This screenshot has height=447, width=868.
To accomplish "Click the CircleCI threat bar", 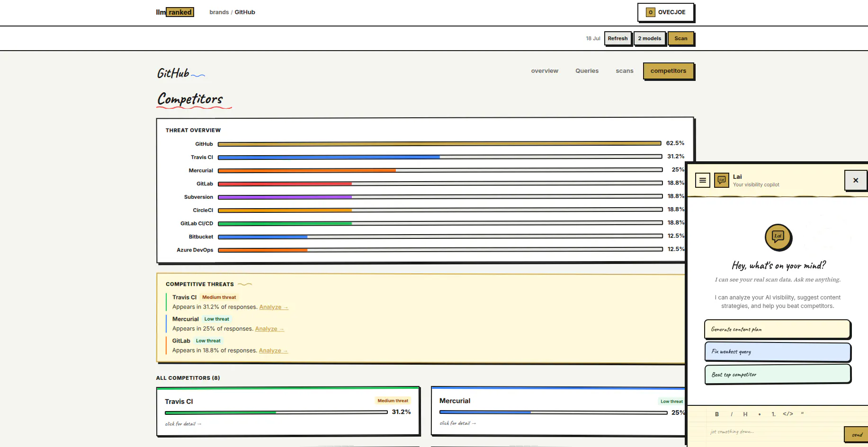I will 440,210.
